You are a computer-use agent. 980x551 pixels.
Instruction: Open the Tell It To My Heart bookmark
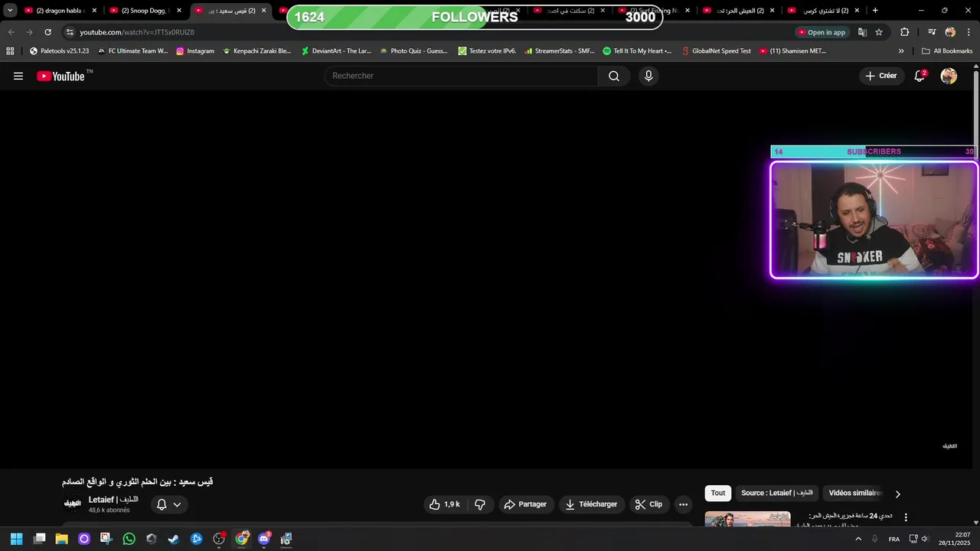click(637, 51)
